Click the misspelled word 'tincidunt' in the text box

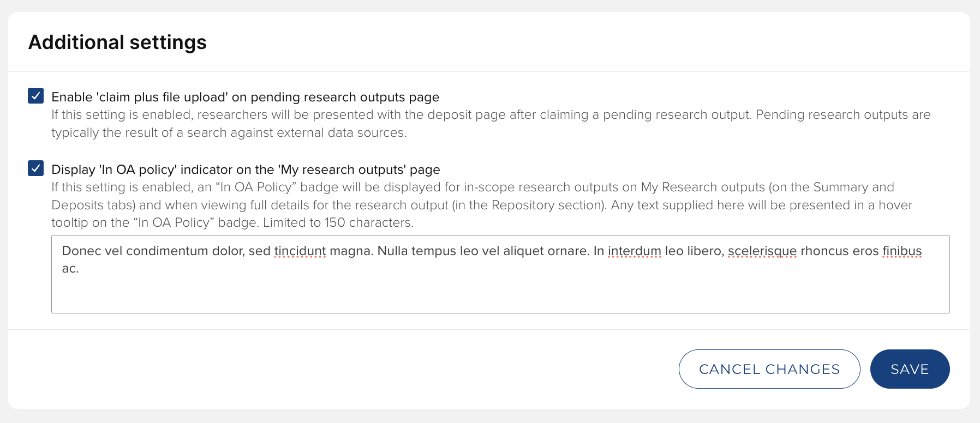click(300, 251)
